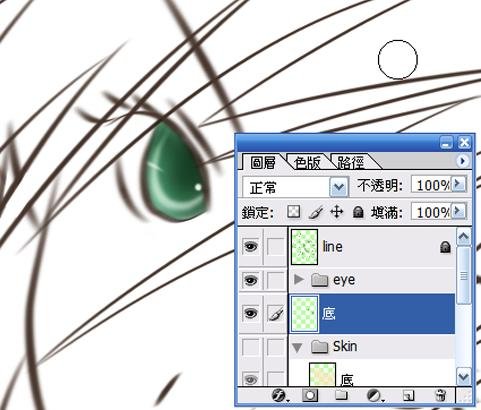
Task: Add a layer mask button
Action: point(310,396)
